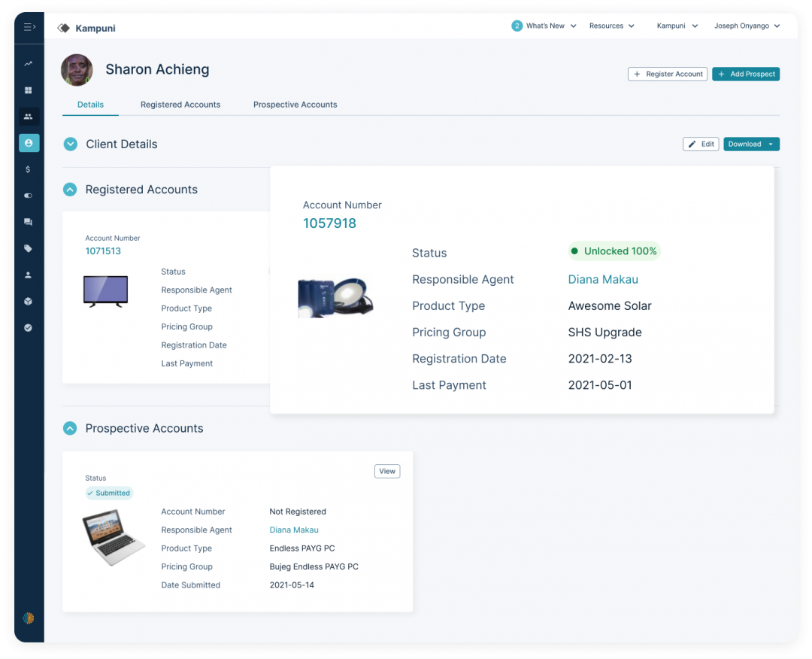The image size is (812, 659).
Task: Switch to the Registered Accounts tab
Action: coord(180,105)
